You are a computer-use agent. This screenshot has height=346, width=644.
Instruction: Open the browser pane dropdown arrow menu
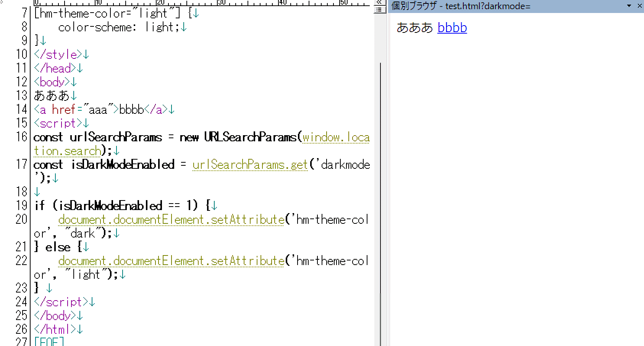pos(629,6)
